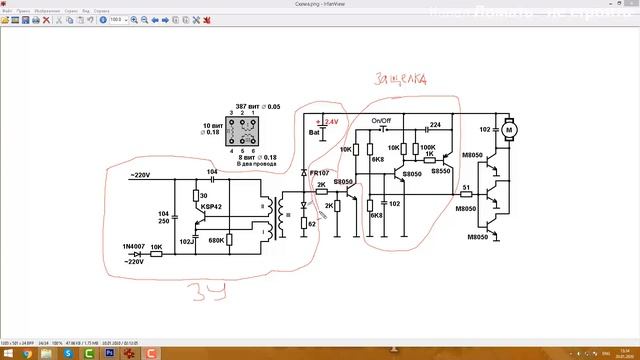Screen dimensions: 640x360
Task: Start the slideshow from the toolbar
Action: (15, 20)
